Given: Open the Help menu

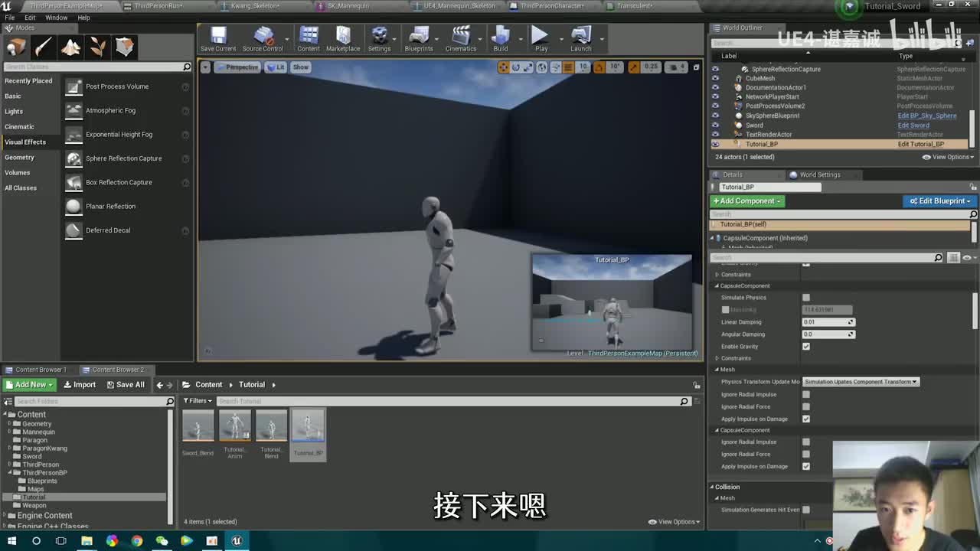Looking at the screenshot, I should [83, 18].
